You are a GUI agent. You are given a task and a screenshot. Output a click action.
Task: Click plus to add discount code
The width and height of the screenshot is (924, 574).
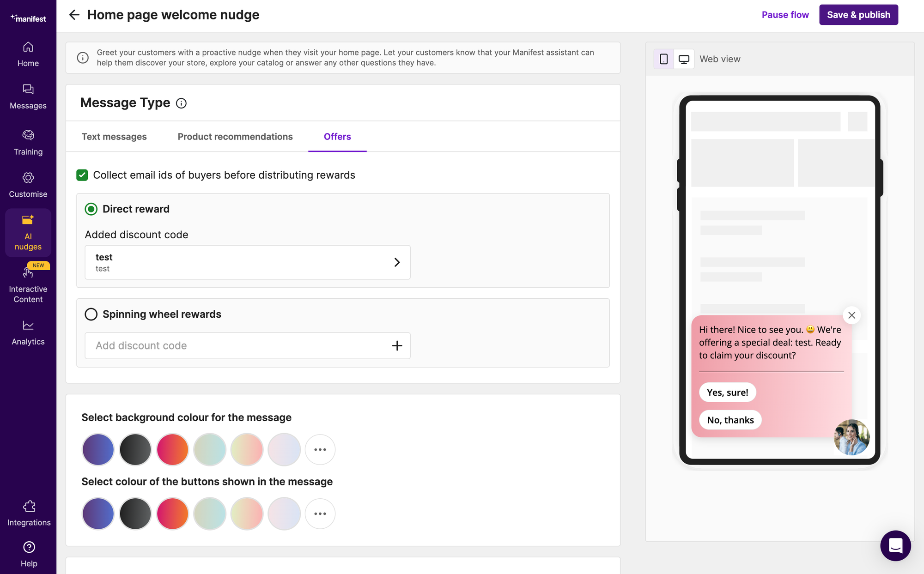click(397, 346)
